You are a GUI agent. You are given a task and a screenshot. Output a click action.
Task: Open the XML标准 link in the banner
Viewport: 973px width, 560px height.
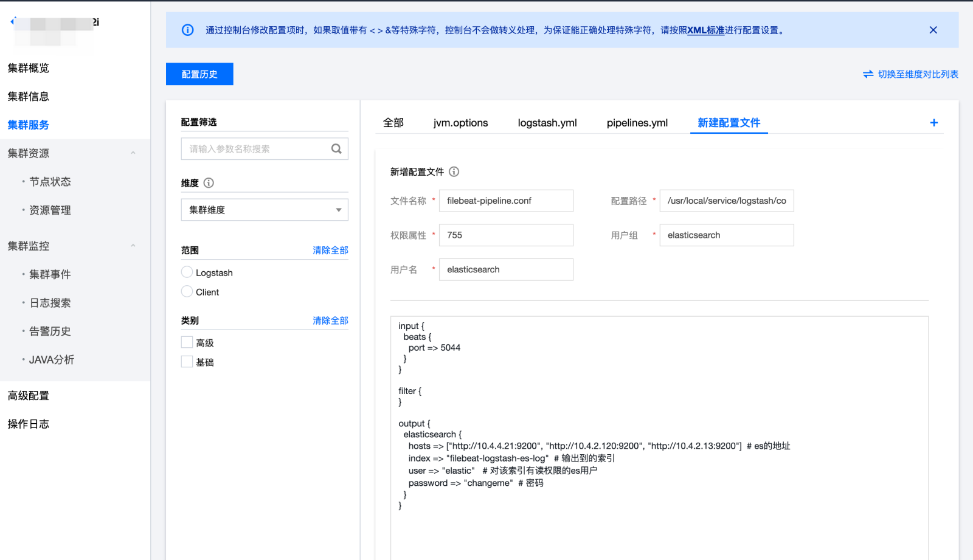click(705, 30)
